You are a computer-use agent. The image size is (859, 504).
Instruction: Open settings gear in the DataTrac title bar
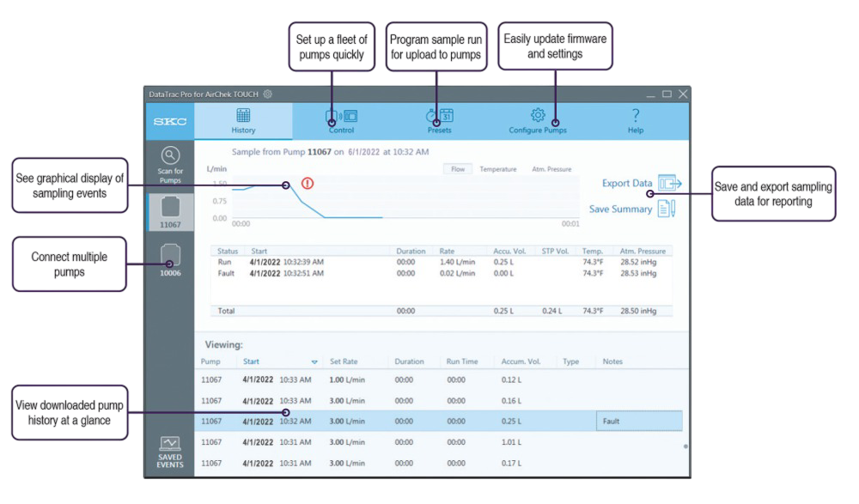click(267, 94)
